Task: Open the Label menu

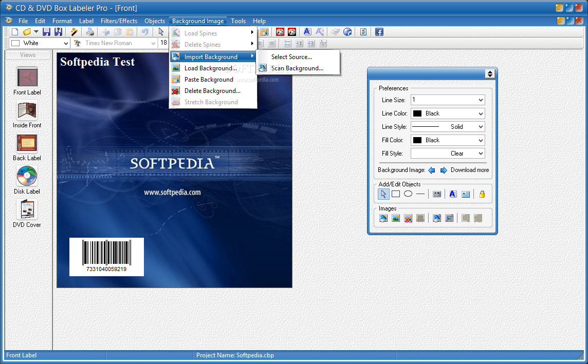Action: 86,21
